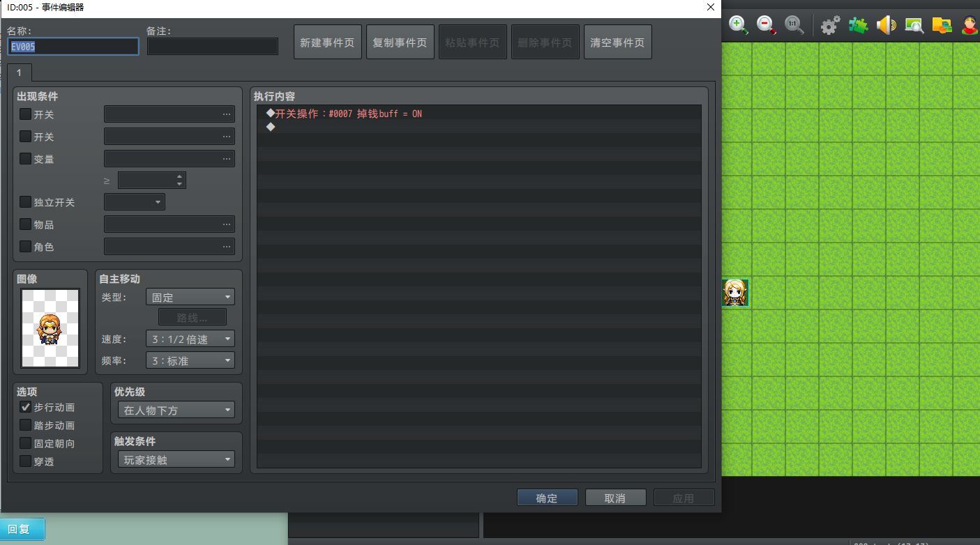Open the plugin manager puzzle icon

coord(858,25)
